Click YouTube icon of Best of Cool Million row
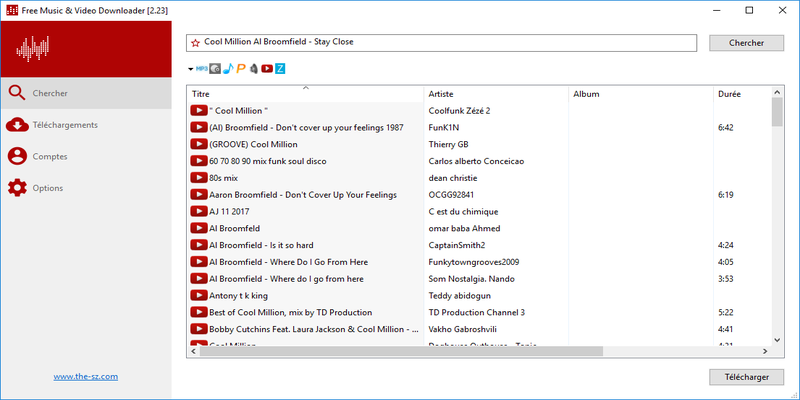This screenshot has width=800, height=400. [198, 312]
